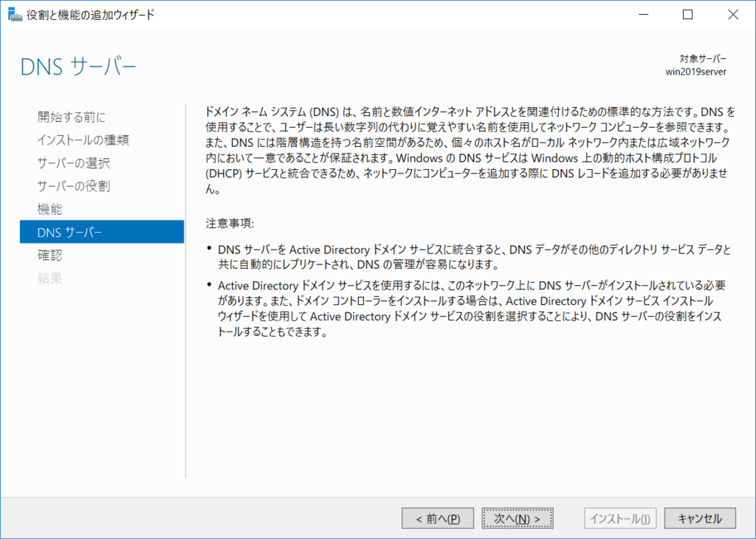Click the 注意事項: heading
The height and width of the screenshot is (539, 756).
[230, 223]
